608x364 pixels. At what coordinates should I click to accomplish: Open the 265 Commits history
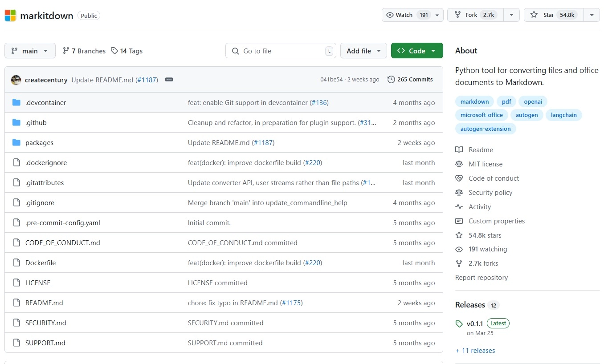[410, 80]
